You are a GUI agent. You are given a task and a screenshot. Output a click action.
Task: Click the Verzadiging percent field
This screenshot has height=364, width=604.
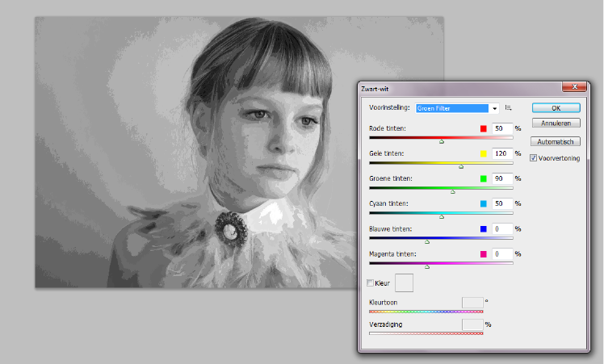point(472,324)
